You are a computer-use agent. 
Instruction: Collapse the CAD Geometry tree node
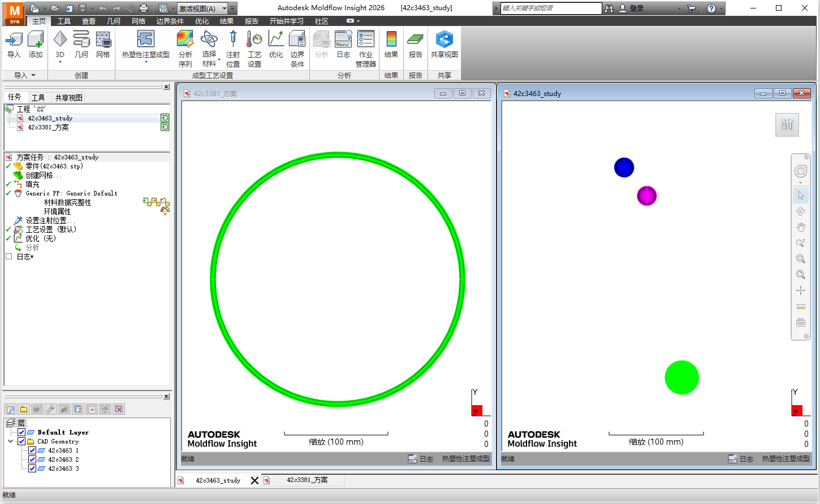(10, 441)
